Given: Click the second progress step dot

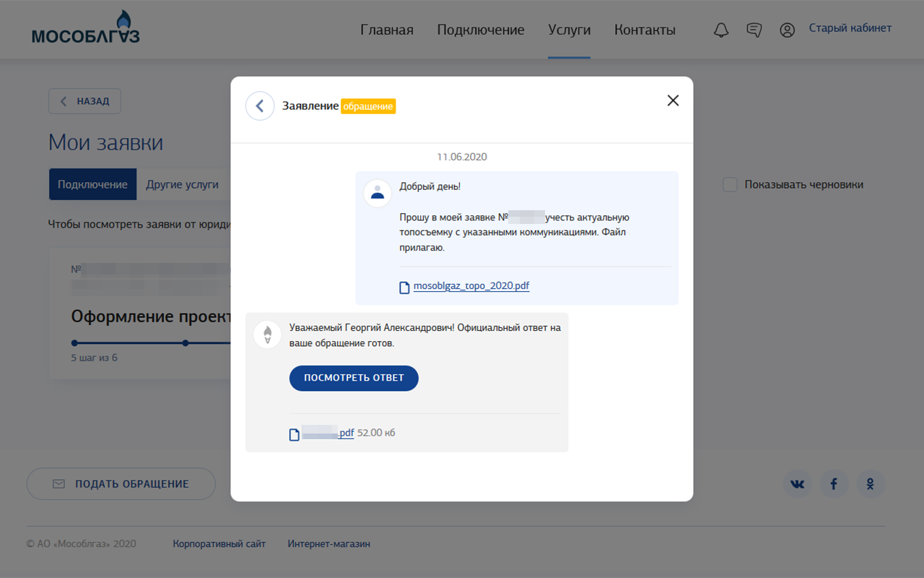Looking at the screenshot, I should pos(186,343).
